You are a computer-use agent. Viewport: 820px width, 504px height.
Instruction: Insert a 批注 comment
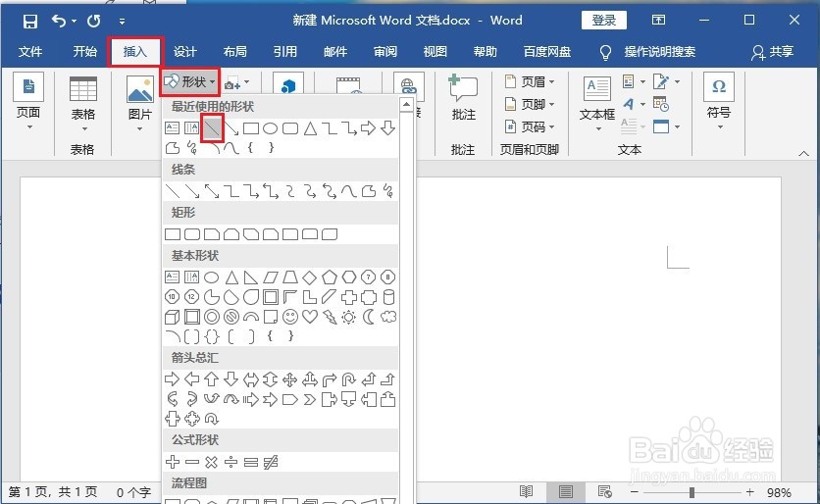463,98
